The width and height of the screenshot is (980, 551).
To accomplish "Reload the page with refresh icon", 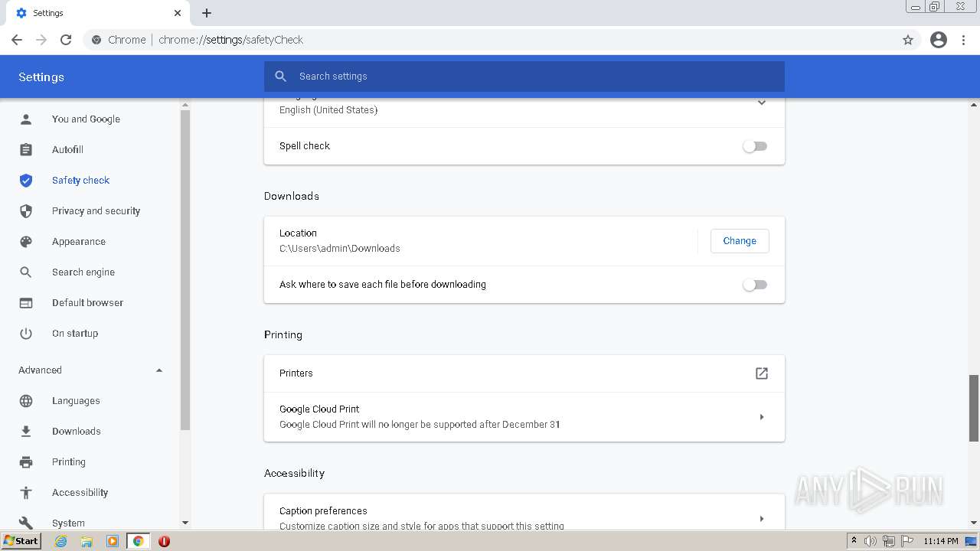I will pyautogui.click(x=66, y=40).
